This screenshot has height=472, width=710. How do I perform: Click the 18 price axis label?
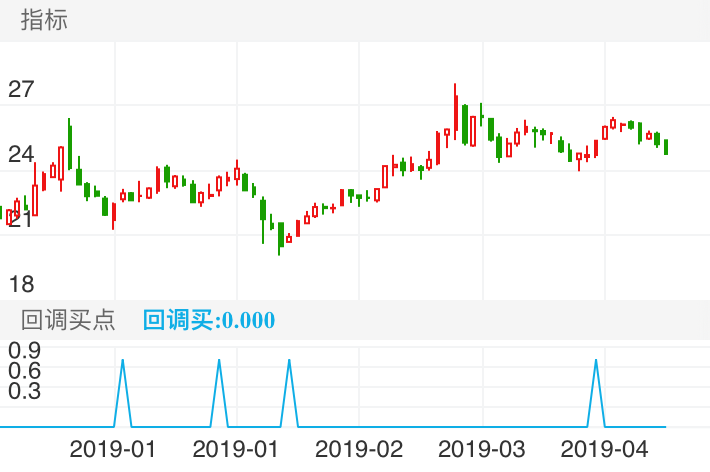pos(21,283)
